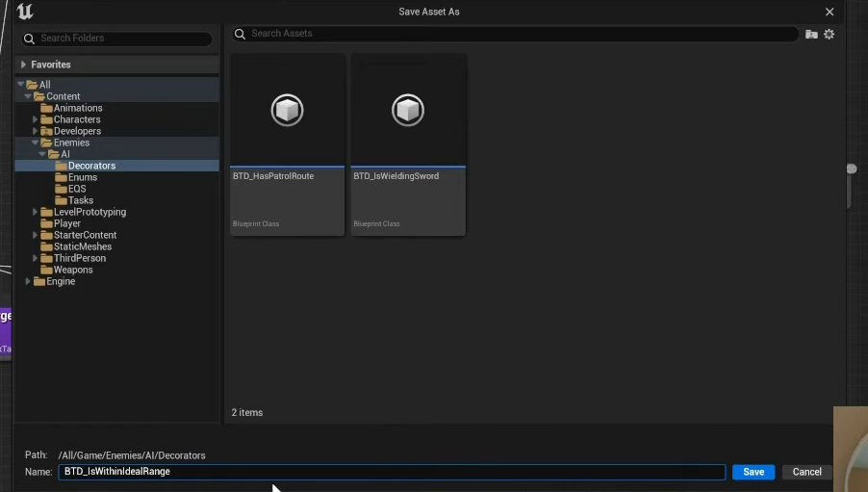Viewport: 868px width, 492px height.
Task: Collapse the AI folder tree node
Action: (x=43, y=154)
